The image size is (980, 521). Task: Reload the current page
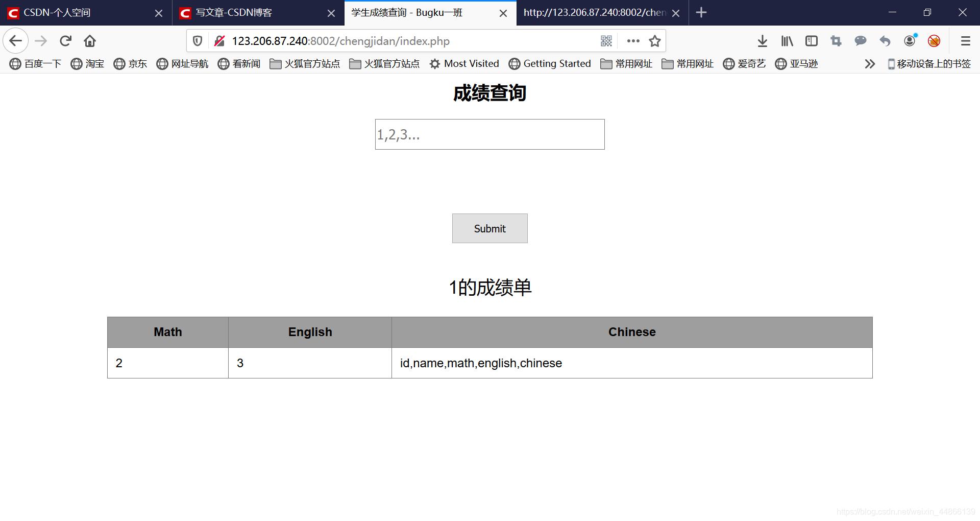click(65, 41)
